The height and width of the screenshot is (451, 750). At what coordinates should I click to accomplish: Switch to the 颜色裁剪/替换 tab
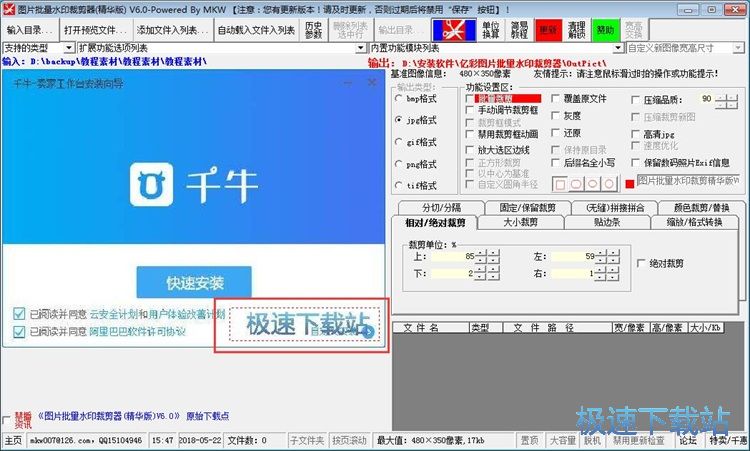coord(701,208)
